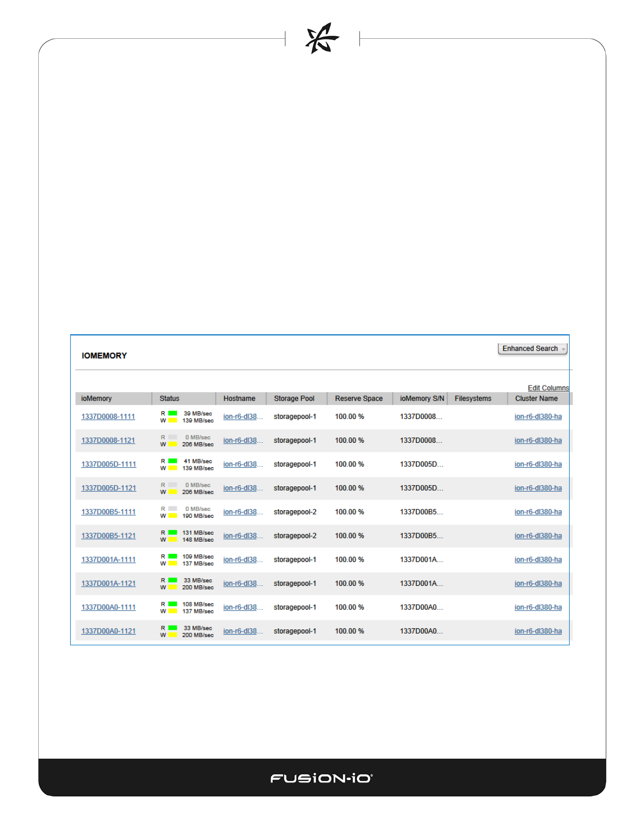Open hostname link in 1337D0008-1111 row

coord(243,417)
